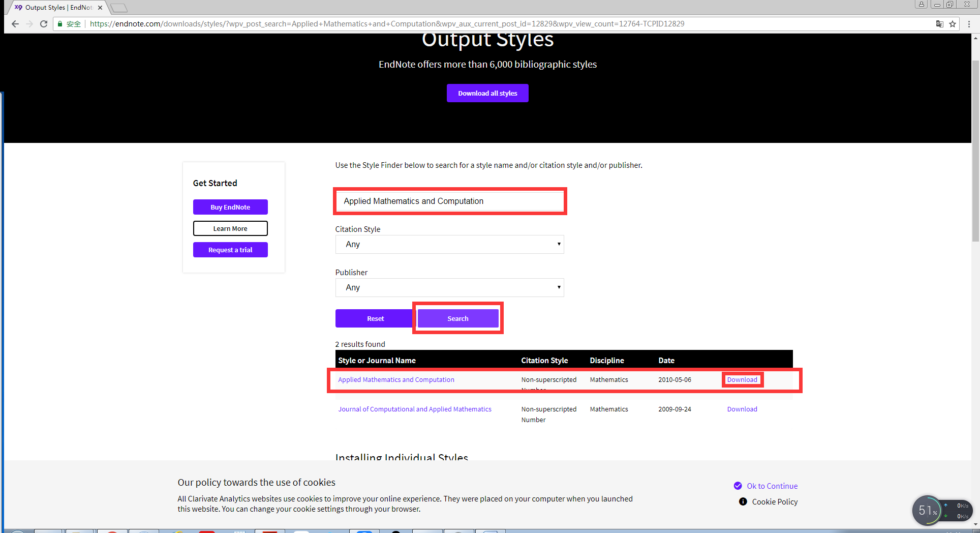Click the Date column header

[x=666, y=360]
